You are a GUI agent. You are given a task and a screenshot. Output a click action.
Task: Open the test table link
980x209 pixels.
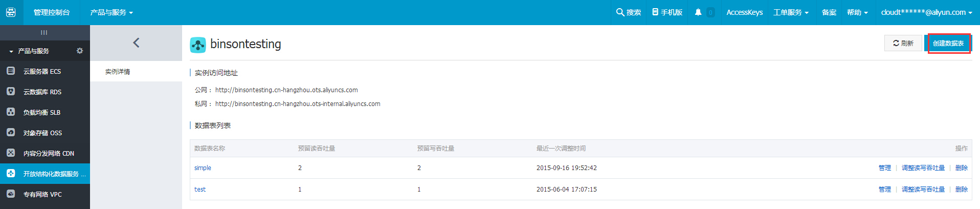pos(200,190)
